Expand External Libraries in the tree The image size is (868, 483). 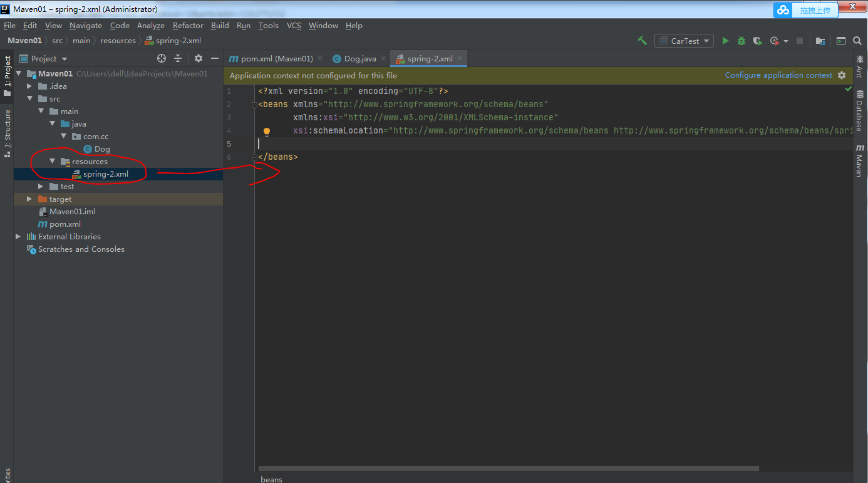18,237
